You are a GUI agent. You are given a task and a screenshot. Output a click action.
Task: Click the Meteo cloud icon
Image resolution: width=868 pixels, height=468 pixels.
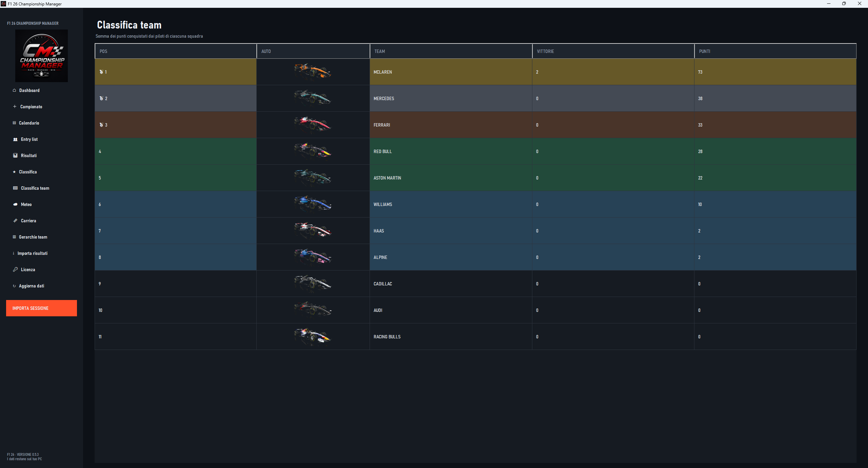15,204
